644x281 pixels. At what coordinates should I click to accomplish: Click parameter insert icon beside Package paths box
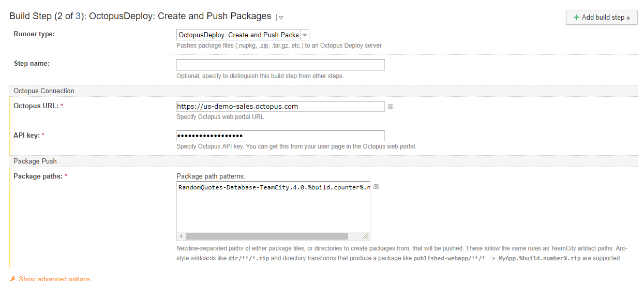(376, 187)
